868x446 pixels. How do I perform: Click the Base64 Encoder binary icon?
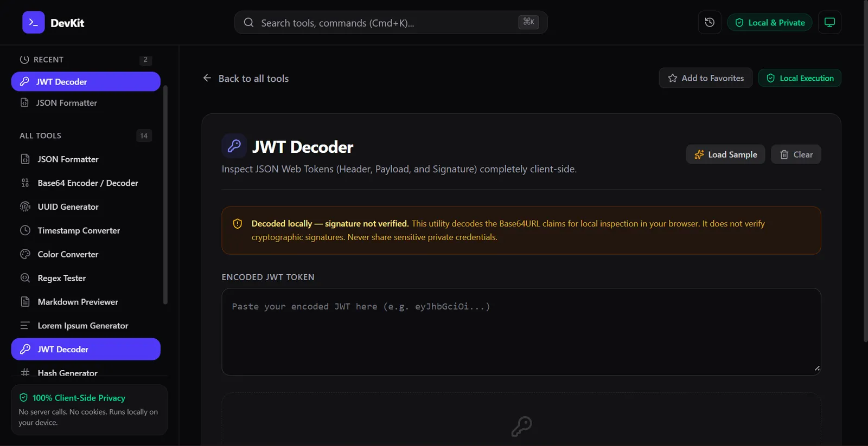(x=25, y=183)
